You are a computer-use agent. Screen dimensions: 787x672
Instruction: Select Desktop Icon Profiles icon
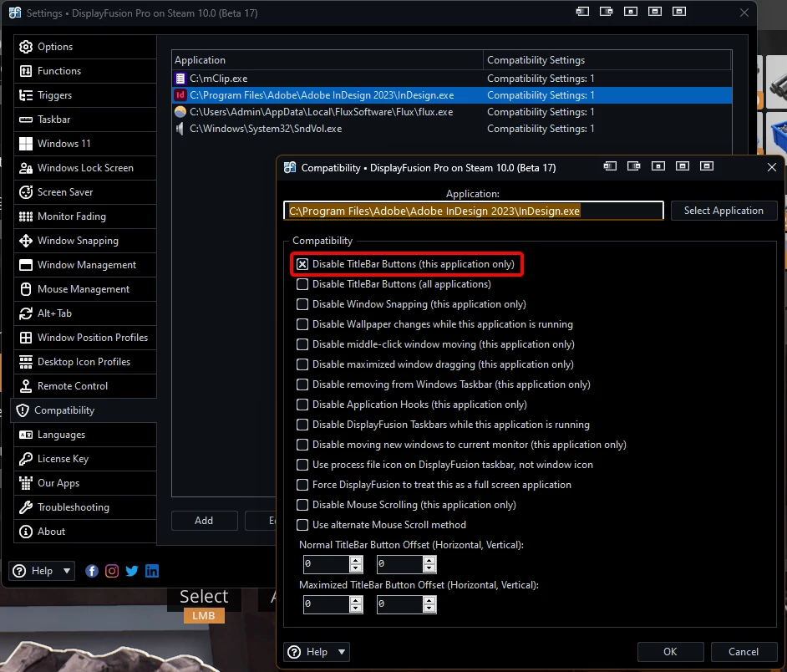tap(26, 362)
